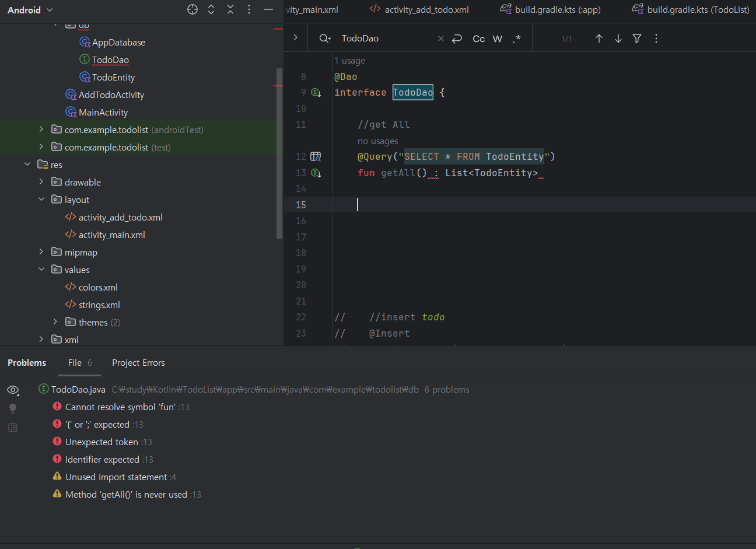Screen dimensions: 756x549
Task: Expand replace field chevron in search bar
Action: point(296,37)
